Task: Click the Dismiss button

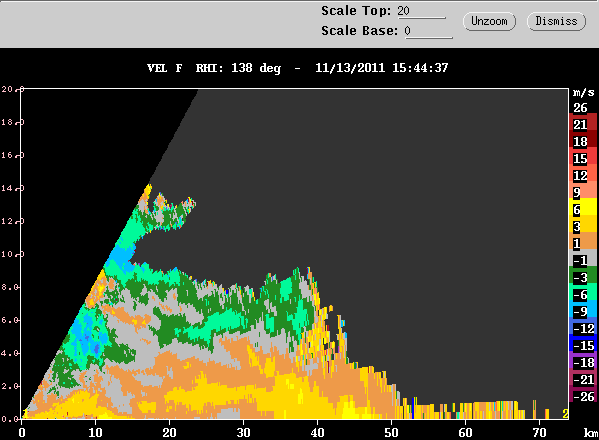Action: pos(556,21)
